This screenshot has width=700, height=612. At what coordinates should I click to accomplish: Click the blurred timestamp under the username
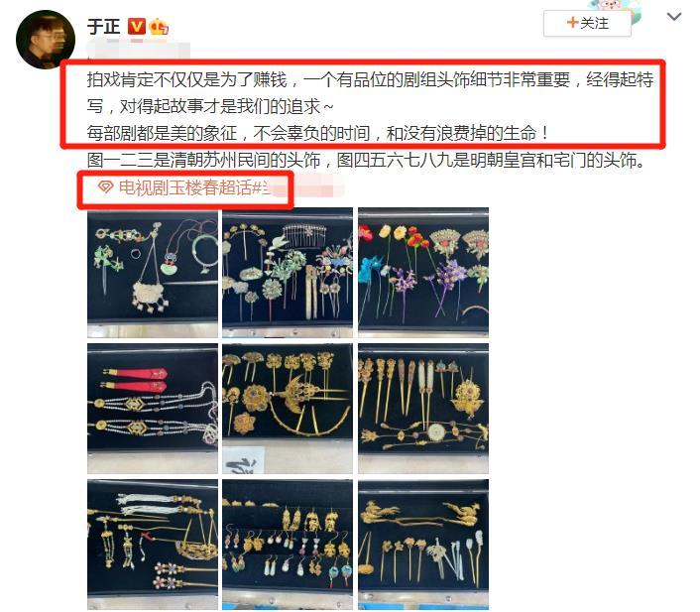[x=139, y=49]
